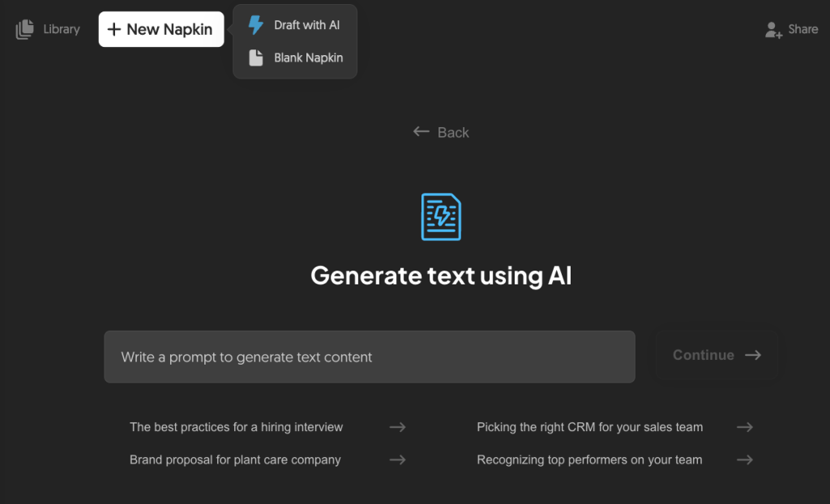Choose Draft with AI from the menu
Image resolution: width=830 pixels, height=504 pixels.
click(306, 24)
